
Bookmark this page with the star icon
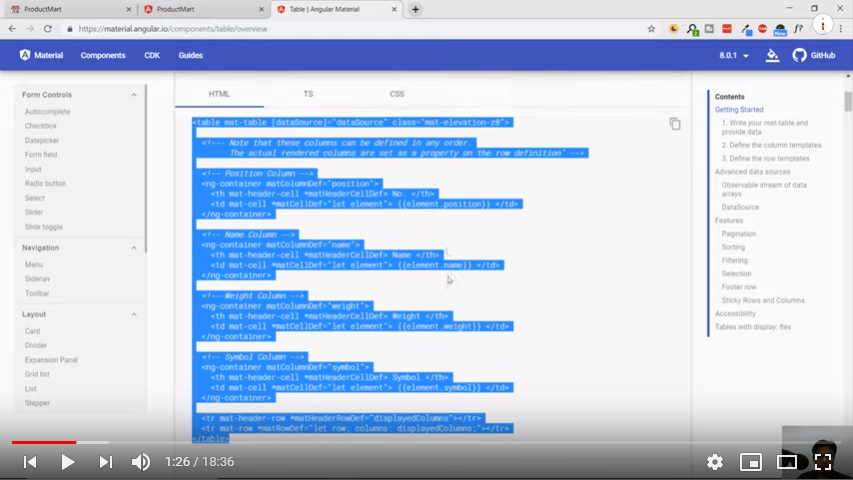(651, 29)
